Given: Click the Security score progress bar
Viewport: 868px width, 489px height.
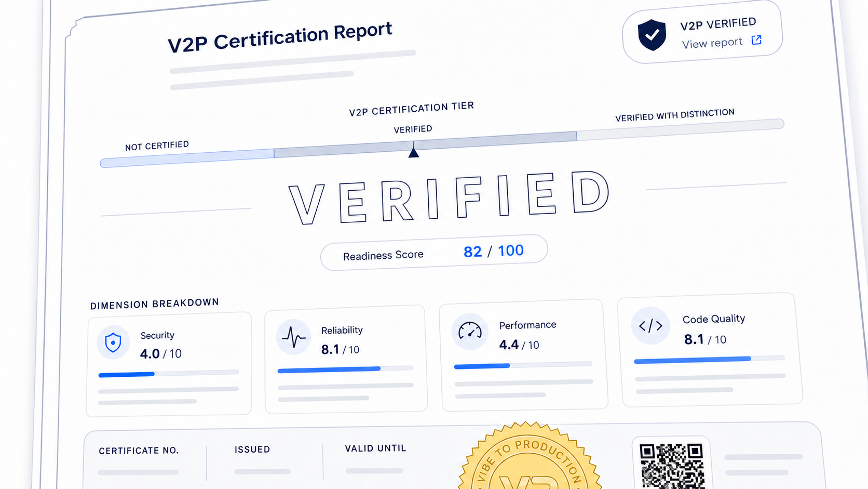Looking at the screenshot, I should [x=169, y=373].
